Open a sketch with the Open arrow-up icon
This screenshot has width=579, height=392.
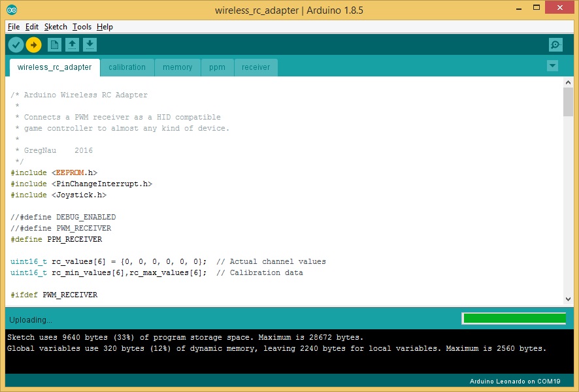72,45
